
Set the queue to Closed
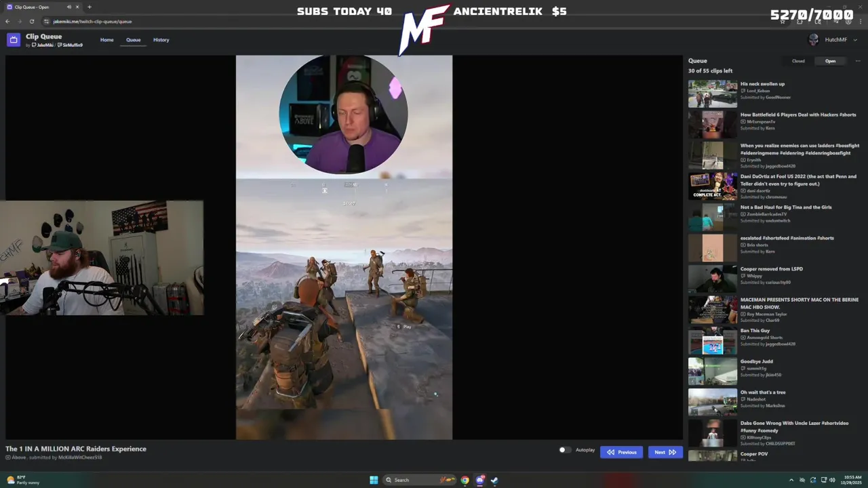(798, 61)
